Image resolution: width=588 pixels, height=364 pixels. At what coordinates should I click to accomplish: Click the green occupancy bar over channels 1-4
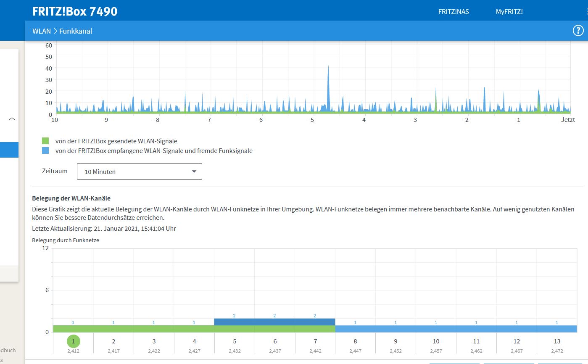(134, 329)
